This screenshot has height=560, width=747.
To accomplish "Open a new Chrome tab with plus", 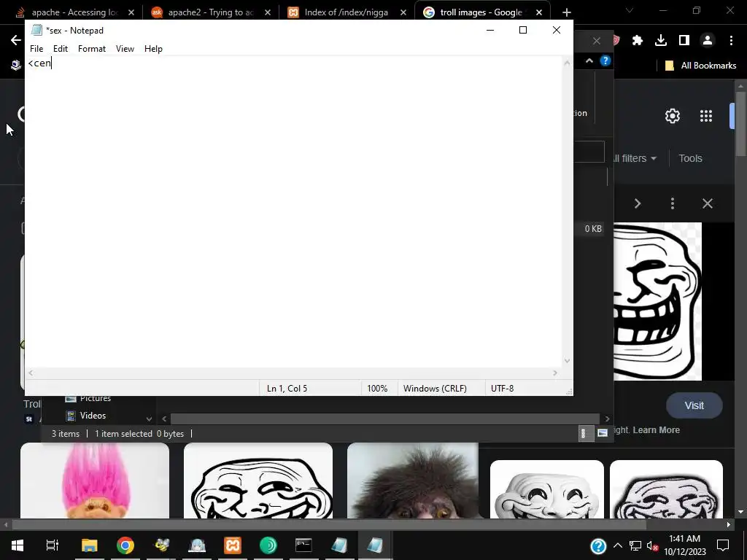I will [566, 12].
